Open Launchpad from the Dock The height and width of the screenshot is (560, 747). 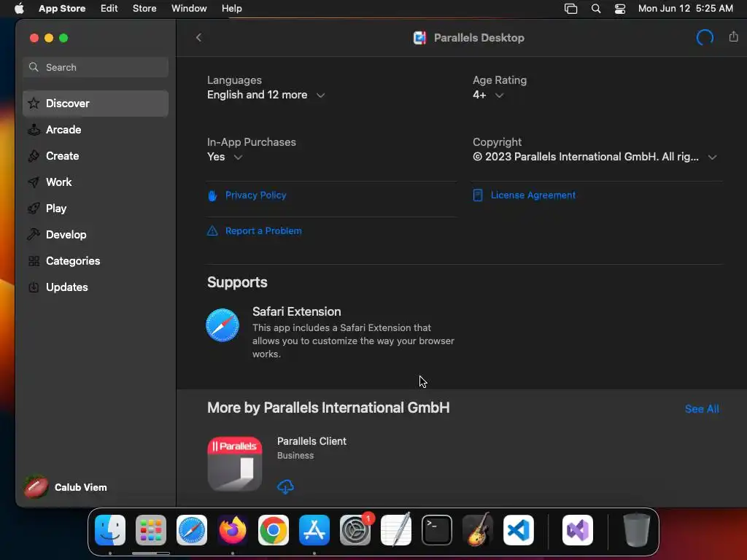tap(151, 530)
